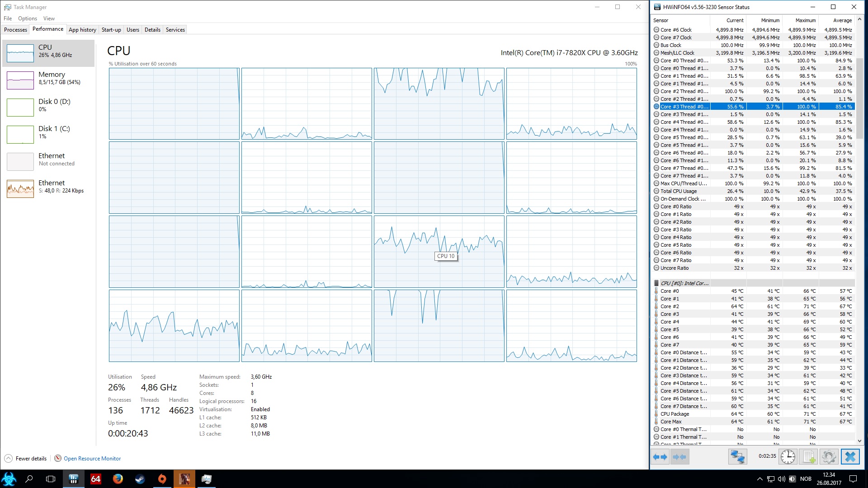
Task: Select Disk 0 (D:) in sidebar
Action: point(48,107)
